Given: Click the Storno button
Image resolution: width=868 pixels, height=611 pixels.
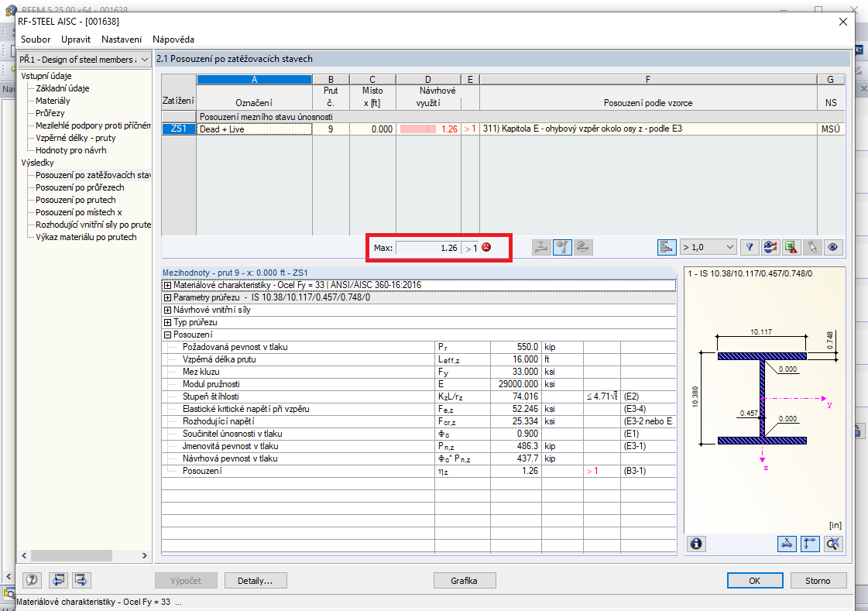Looking at the screenshot, I should 818,581.
